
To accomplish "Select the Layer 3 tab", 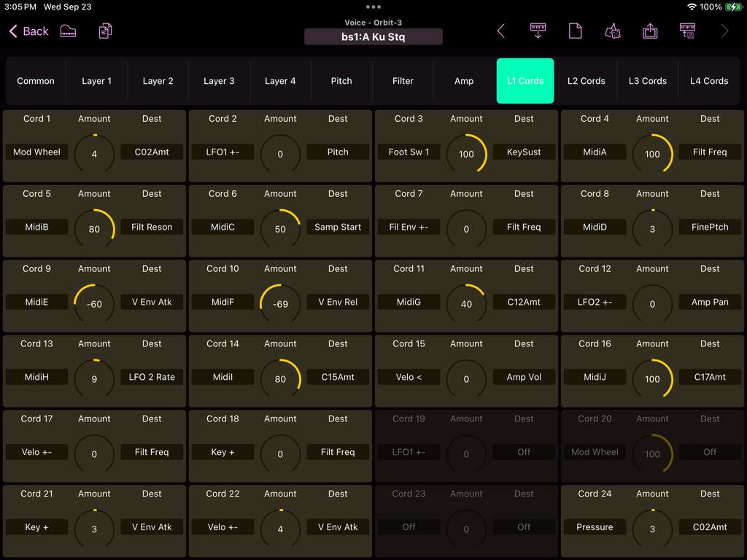I will coord(219,81).
